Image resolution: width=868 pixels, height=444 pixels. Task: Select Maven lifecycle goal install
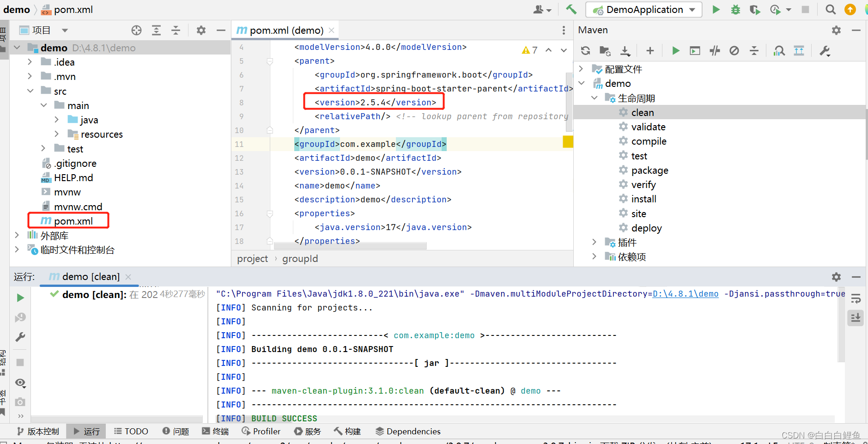[x=643, y=199]
